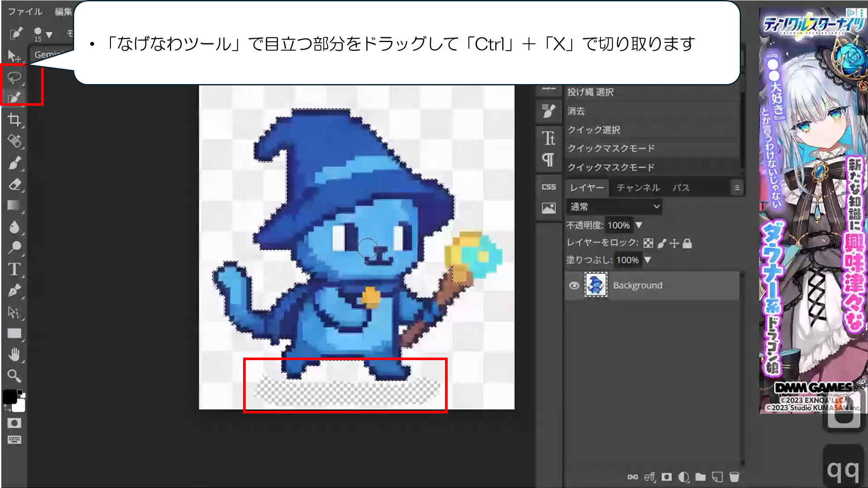The image size is (868, 488).
Task: Switch to the チャンネル tab
Action: point(638,188)
